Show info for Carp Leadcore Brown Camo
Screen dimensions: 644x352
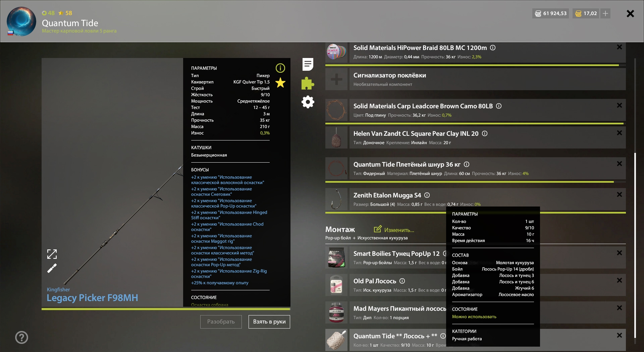click(499, 106)
